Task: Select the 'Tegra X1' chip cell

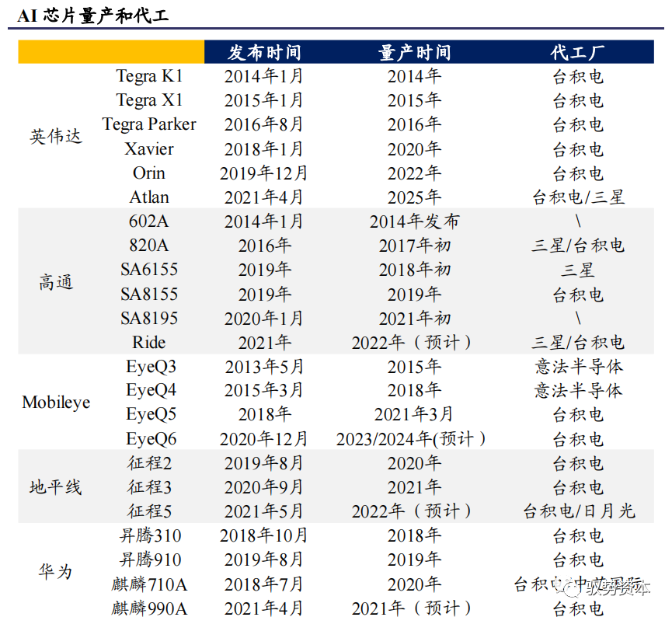Action: (149, 100)
